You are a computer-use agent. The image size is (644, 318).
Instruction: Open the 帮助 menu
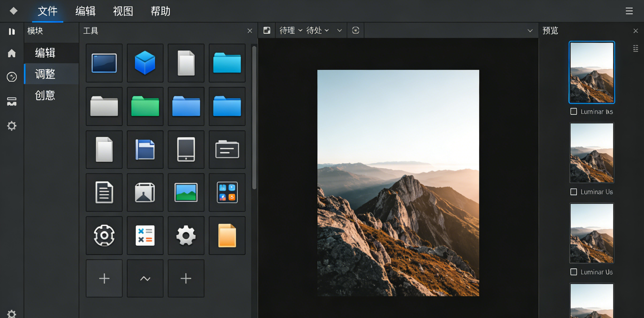tap(160, 11)
